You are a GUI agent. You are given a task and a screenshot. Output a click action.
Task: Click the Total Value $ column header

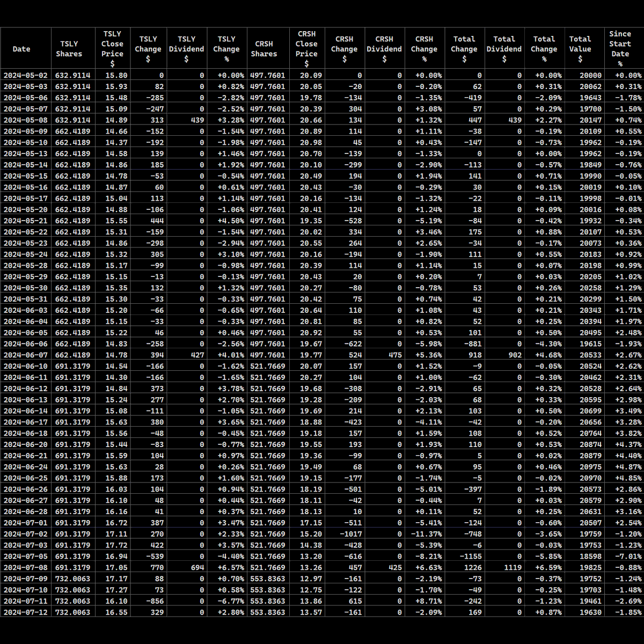coord(580,49)
